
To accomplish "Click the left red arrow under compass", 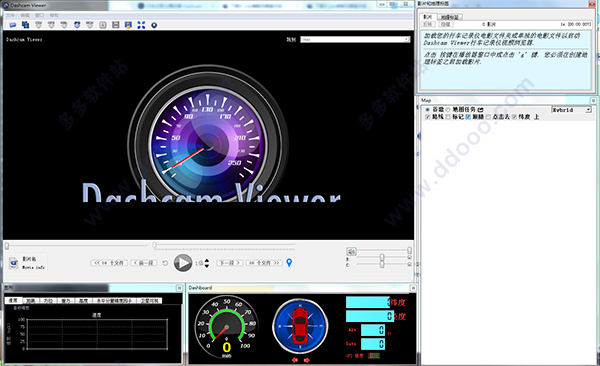I will pyautogui.click(x=295, y=360).
